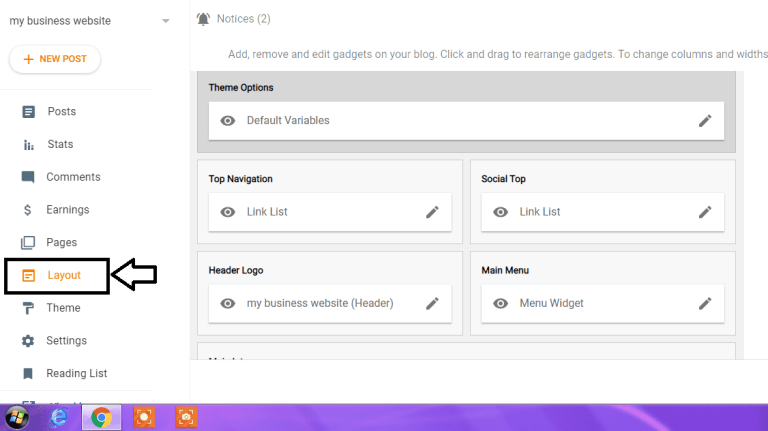Open the orange screen recorder taskbar icon
This screenshot has width=768, height=431.
tap(144, 418)
